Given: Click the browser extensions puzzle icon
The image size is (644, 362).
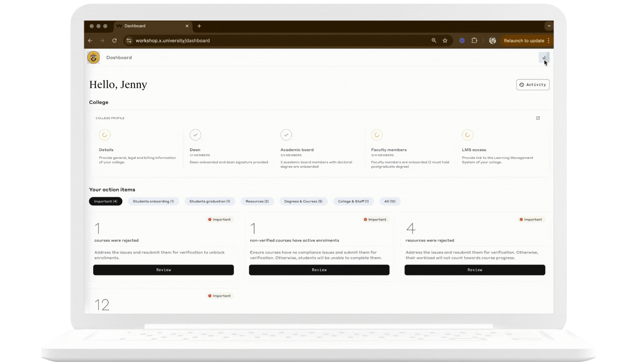Looking at the screenshot, I should click(474, 40).
